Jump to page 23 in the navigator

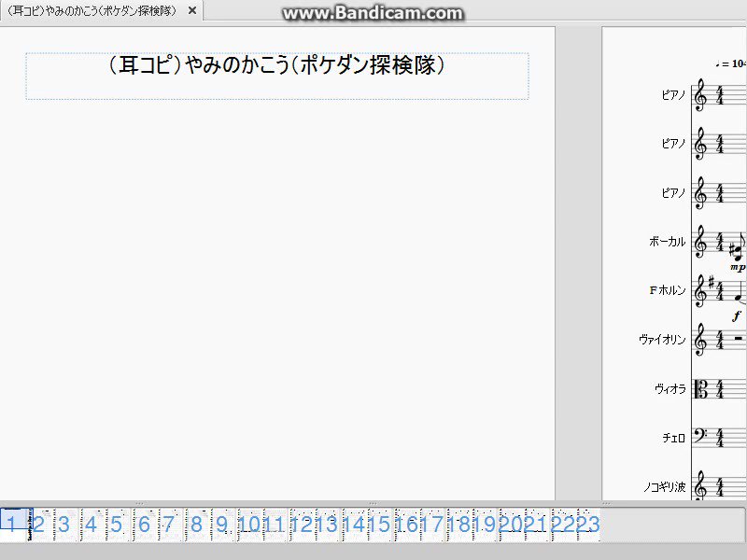tap(588, 524)
